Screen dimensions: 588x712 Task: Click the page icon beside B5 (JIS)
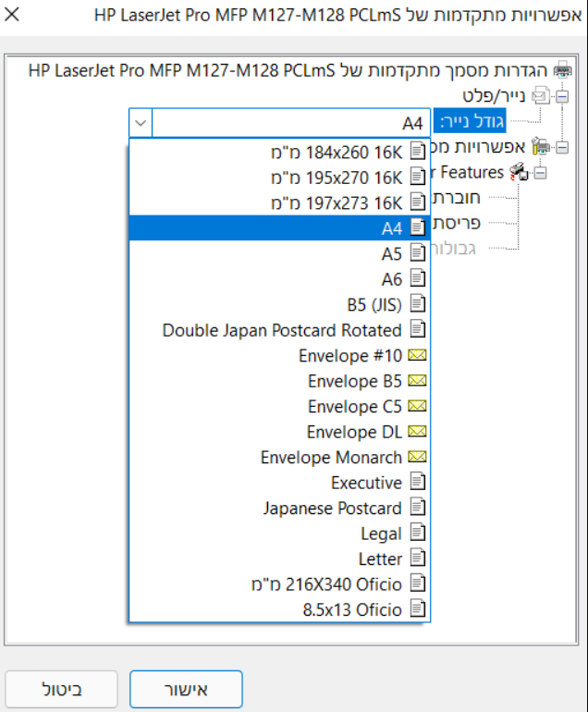coord(418,303)
